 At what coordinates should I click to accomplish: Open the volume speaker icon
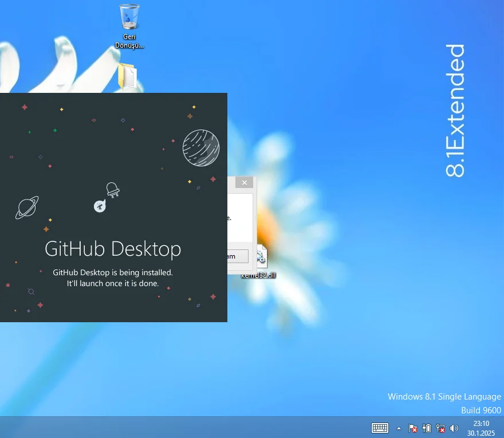[454, 428]
